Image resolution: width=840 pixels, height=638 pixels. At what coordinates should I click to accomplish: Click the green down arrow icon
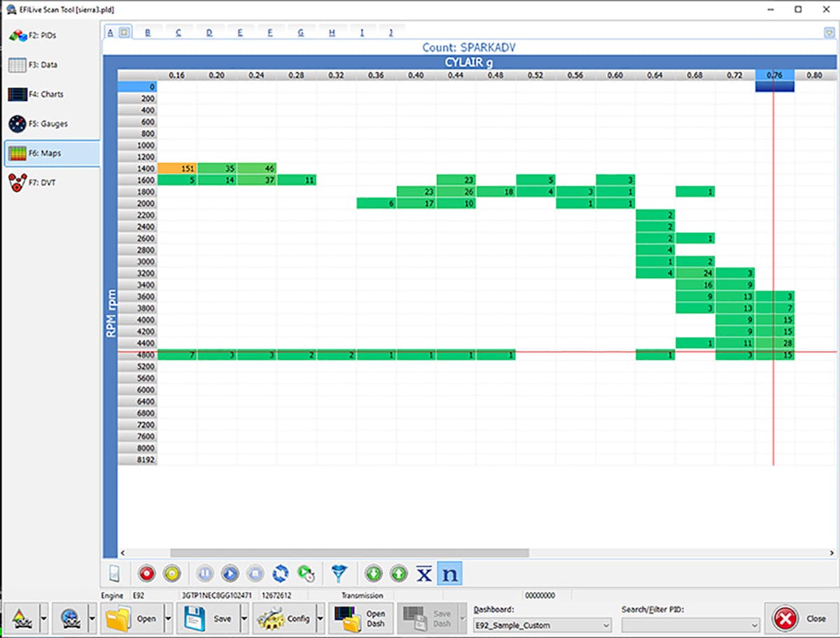[x=374, y=574]
